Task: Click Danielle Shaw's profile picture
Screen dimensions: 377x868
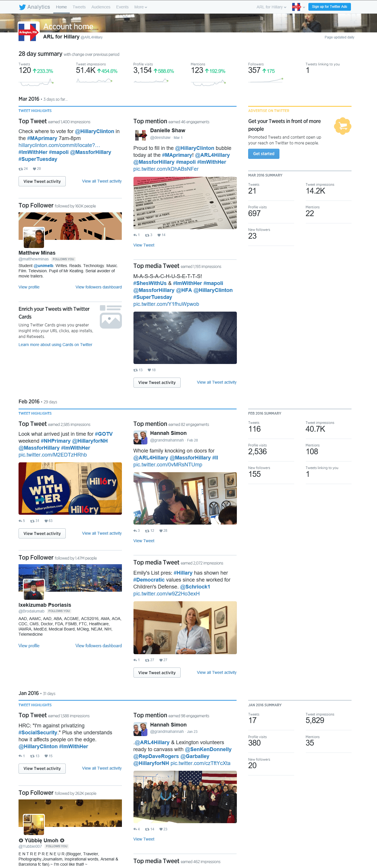Action: 140,134
